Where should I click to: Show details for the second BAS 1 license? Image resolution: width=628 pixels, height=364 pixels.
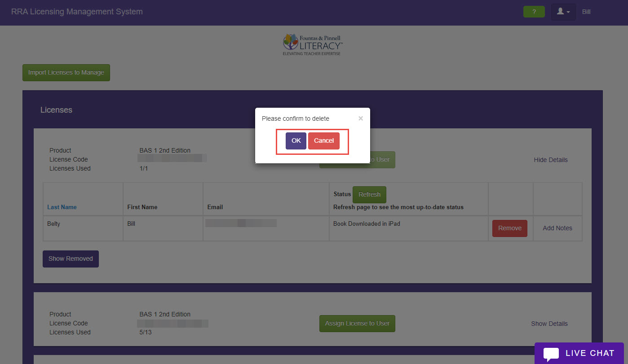(x=549, y=323)
